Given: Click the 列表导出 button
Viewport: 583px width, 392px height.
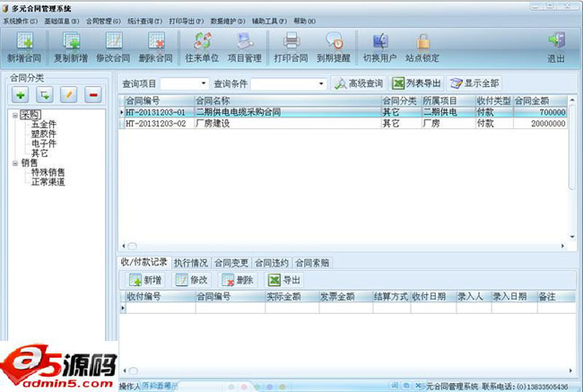Looking at the screenshot, I should click(x=416, y=83).
